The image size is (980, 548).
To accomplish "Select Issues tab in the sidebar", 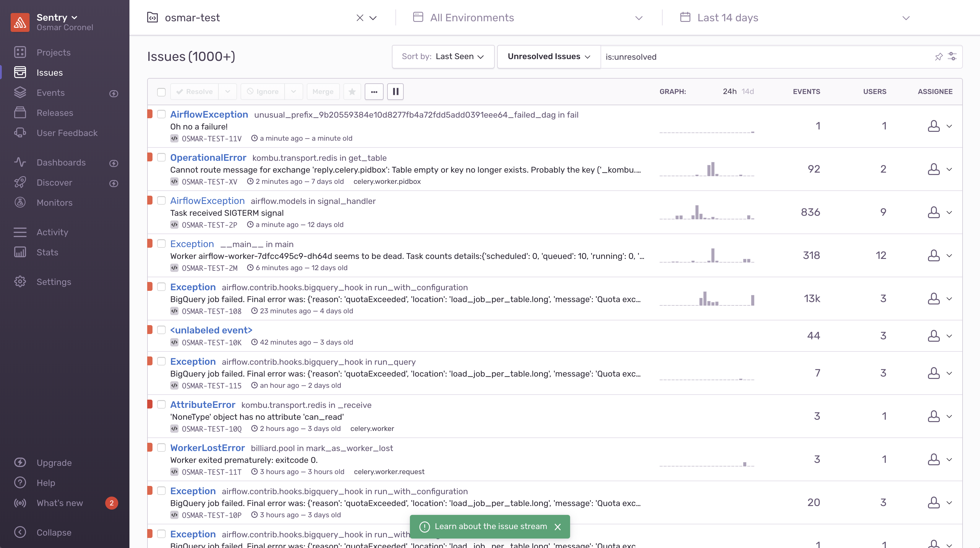I will tap(50, 72).
